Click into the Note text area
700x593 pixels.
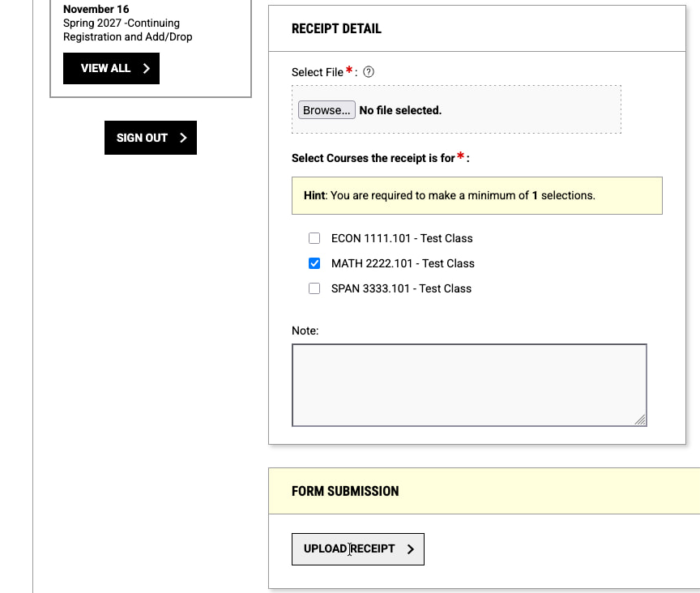pos(469,385)
